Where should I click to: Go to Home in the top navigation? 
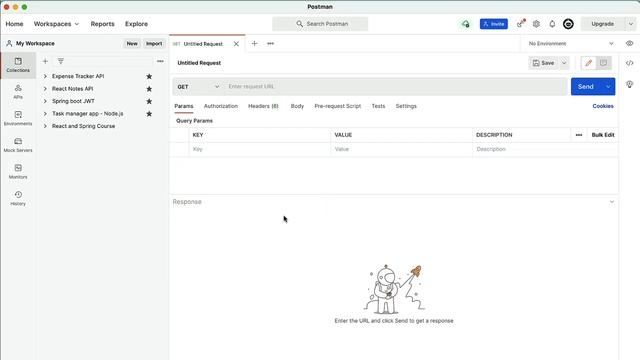(14, 24)
